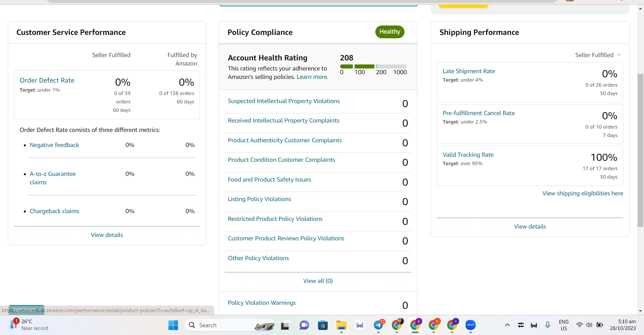The height and width of the screenshot is (335, 644).
Task: Click the page scrollbar down arrow
Action: 641,311
